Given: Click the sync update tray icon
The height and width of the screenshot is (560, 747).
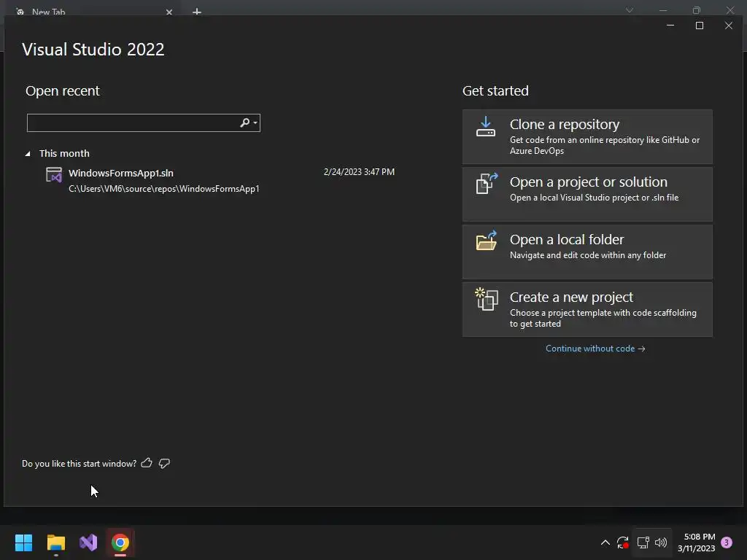Looking at the screenshot, I should click(623, 542).
